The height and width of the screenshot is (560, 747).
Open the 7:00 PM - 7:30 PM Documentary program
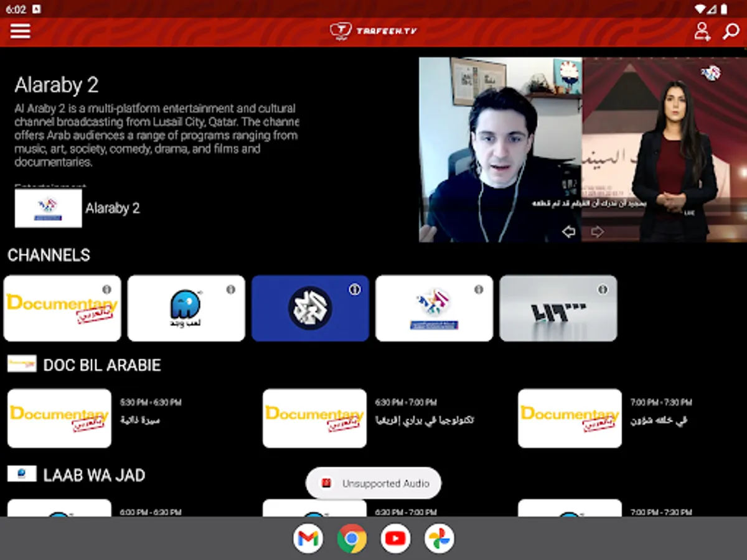[x=570, y=418]
